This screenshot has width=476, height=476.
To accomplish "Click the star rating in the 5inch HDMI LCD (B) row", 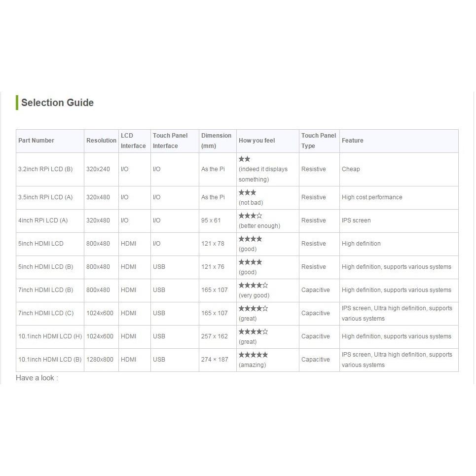I will click(x=250, y=262).
